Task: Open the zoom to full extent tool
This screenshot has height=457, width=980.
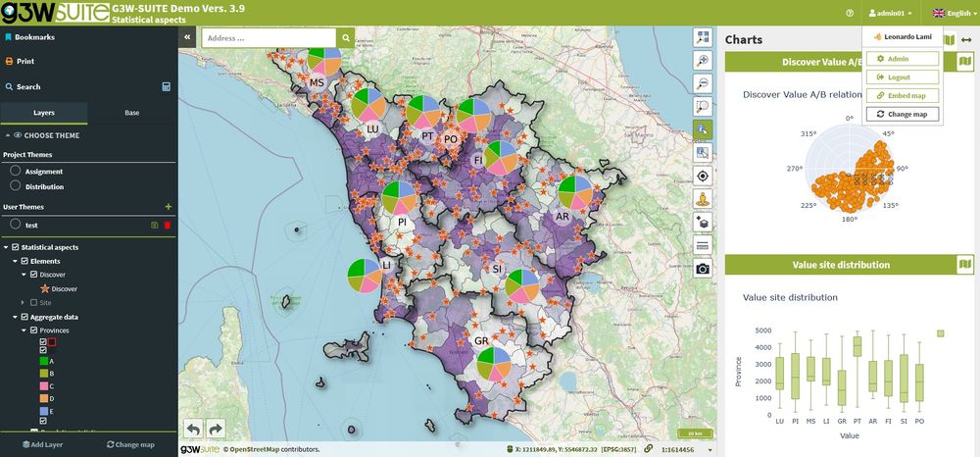Action: 703,37
